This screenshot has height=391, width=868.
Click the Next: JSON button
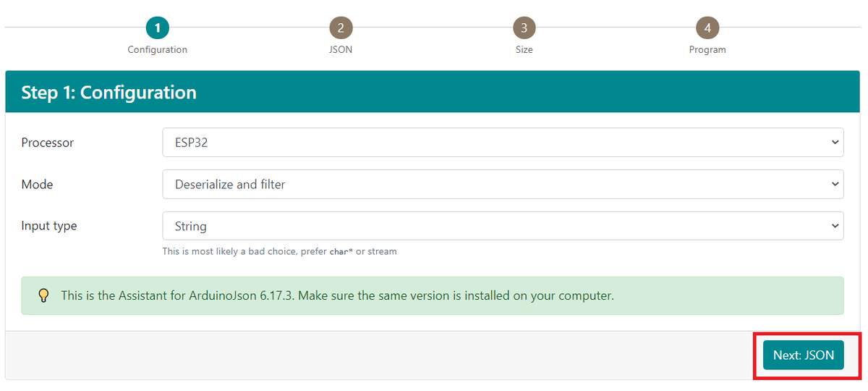804,355
